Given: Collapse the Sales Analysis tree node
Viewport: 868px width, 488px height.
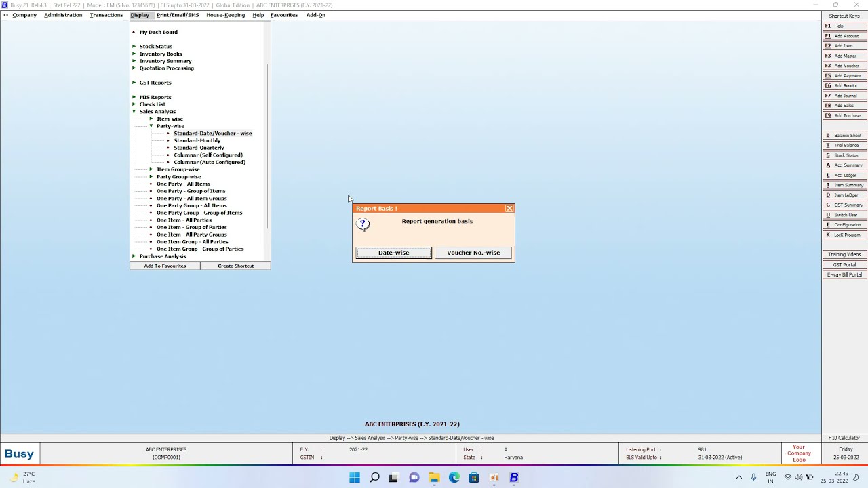Looking at the screenshot, I should coord(134,111).
